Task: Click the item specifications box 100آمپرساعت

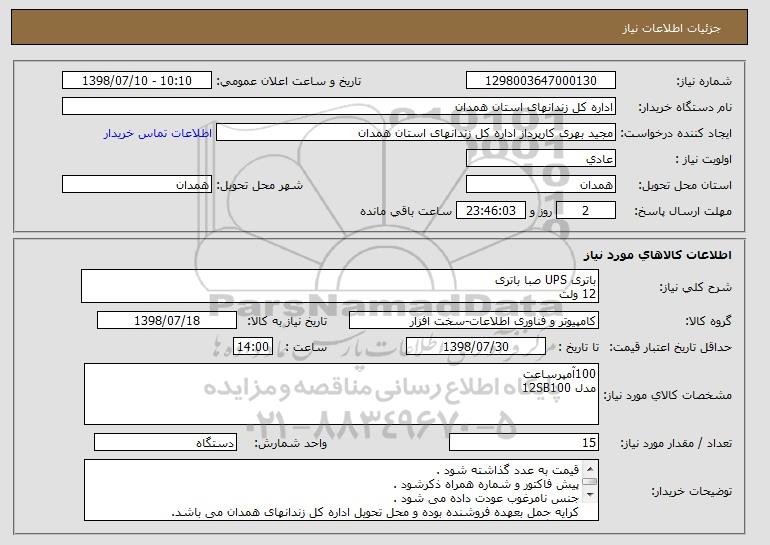Action: pyautogui.click(x=341, y=394)
